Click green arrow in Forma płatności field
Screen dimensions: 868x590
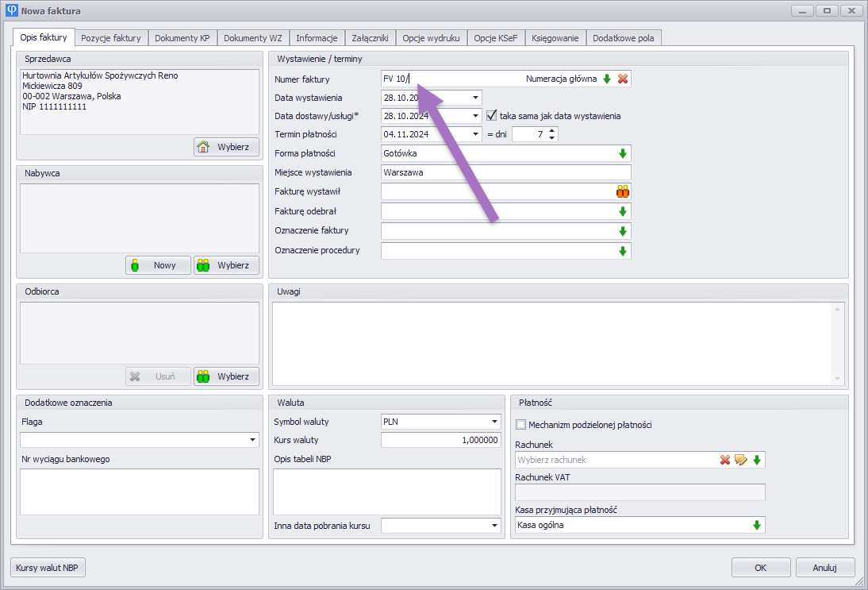(623, 153)
